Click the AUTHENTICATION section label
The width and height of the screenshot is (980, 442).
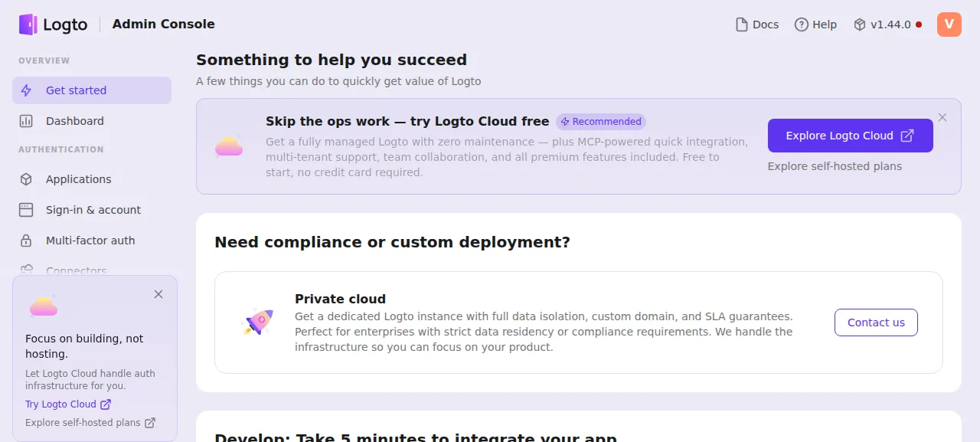61,149
